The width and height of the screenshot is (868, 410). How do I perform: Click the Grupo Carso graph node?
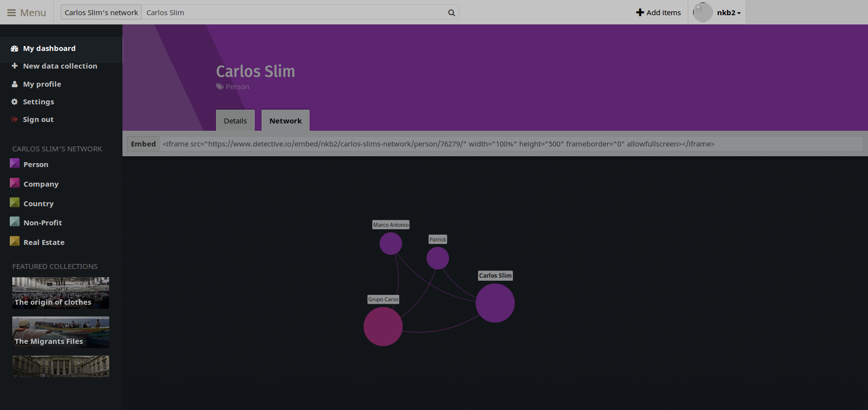(x=383, y=327)
